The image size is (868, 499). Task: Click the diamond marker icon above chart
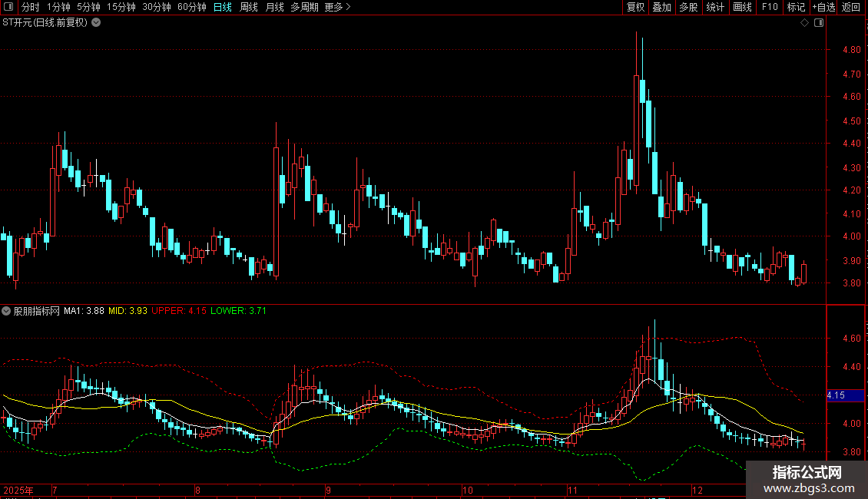[805, 23]
